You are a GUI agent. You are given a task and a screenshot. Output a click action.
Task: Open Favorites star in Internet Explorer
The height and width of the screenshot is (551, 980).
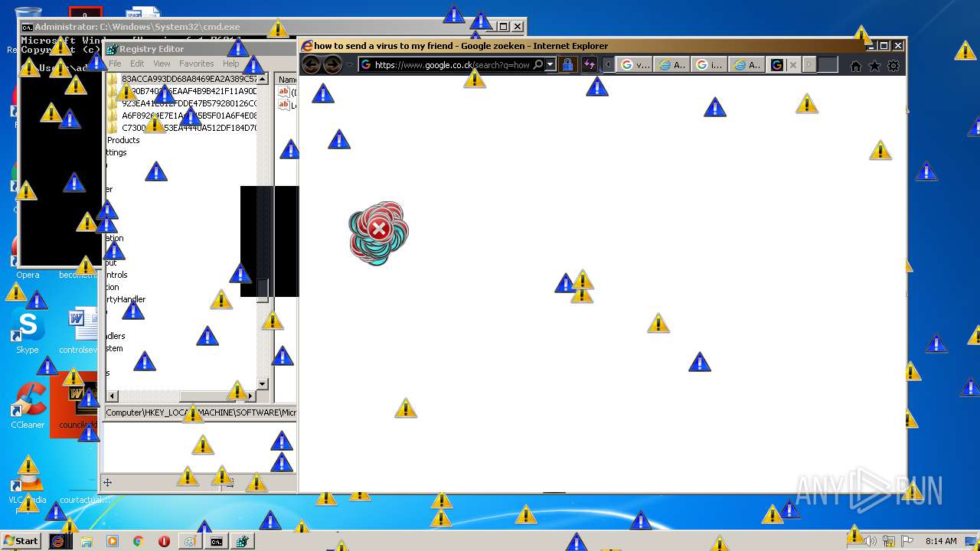tap(874, 66)
